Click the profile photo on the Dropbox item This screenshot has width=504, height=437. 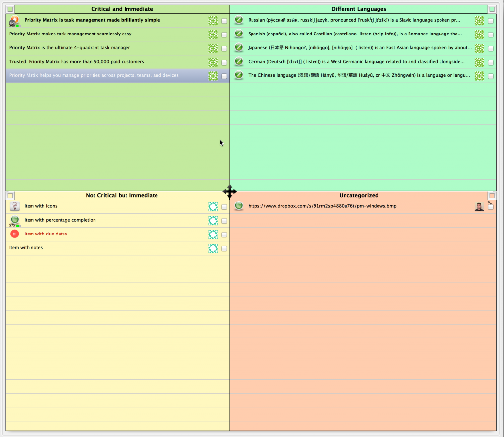[x=478, y=206]
